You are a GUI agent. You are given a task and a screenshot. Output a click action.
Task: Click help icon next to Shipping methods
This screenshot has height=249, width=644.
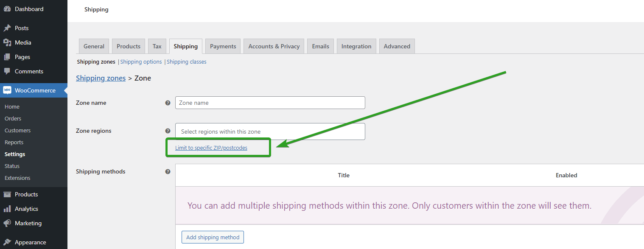pyautogui.click(x=168, y=172)
